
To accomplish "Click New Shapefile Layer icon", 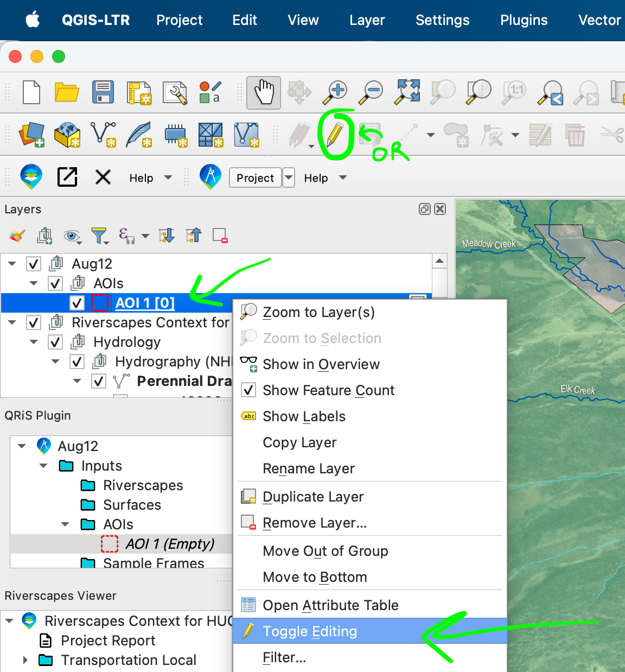I will [x=103, y=135].
